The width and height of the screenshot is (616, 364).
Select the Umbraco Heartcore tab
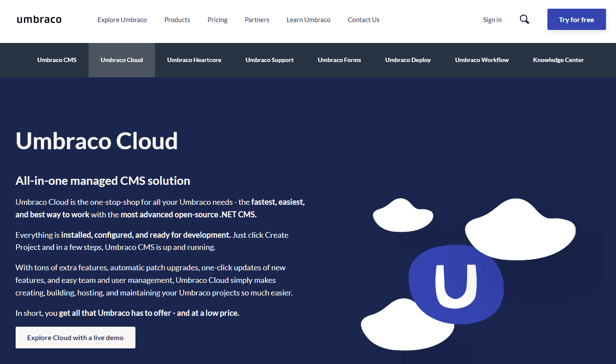pyautogui.click(x=194, y=60)
